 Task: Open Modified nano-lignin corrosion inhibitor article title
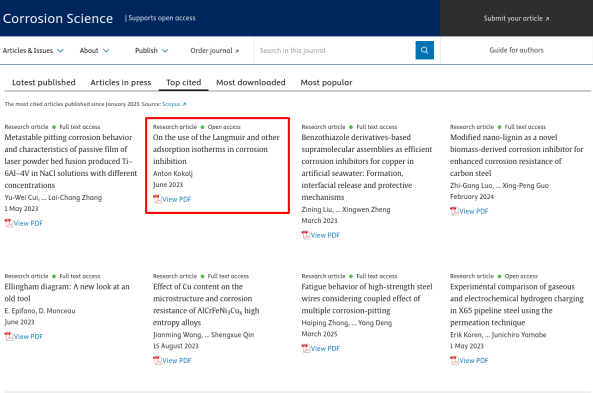[517, 155]
